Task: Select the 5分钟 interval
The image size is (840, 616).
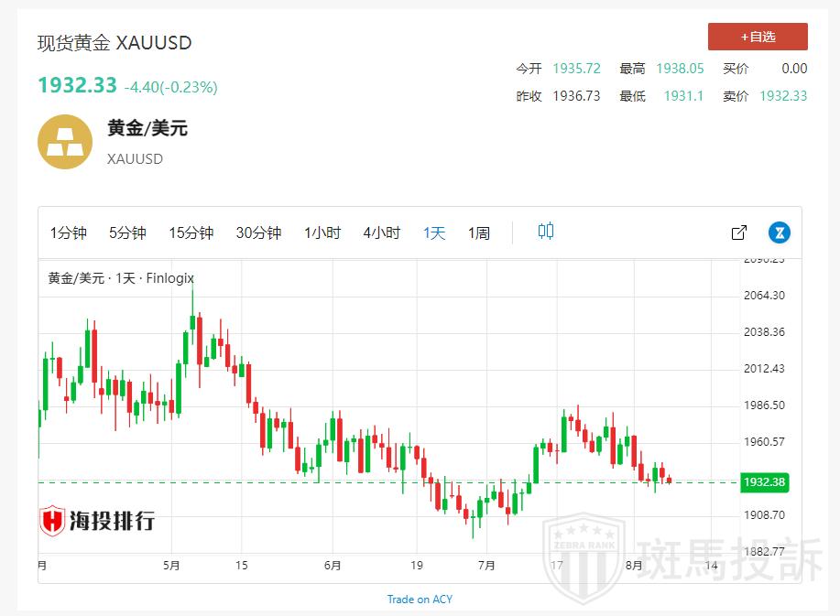Action: click(127, 233)
